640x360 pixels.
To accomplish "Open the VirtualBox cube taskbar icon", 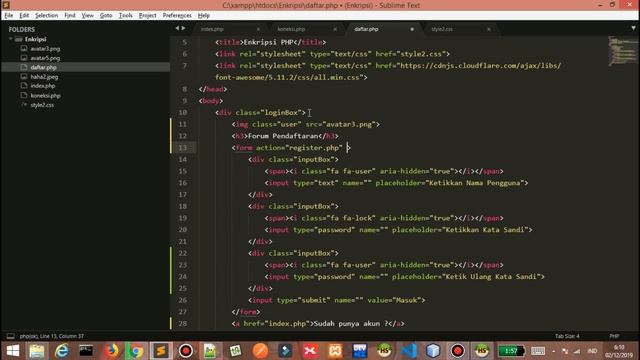I will (433, 351).
